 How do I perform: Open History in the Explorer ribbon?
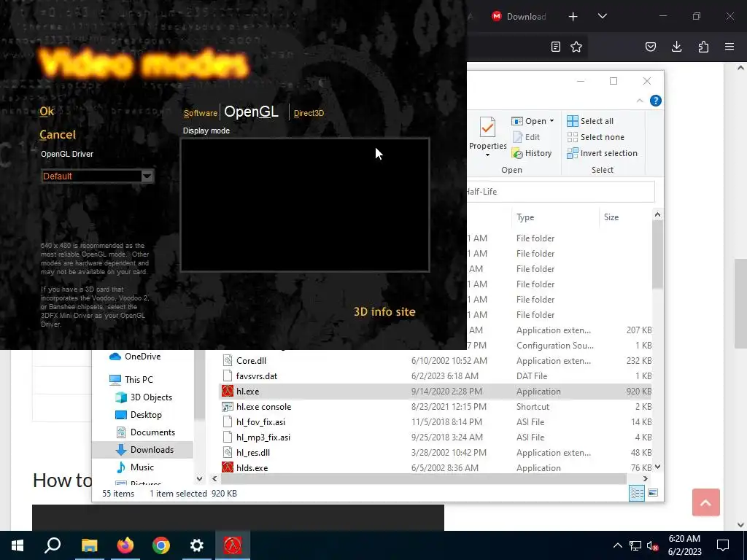[x=531, y=153]
